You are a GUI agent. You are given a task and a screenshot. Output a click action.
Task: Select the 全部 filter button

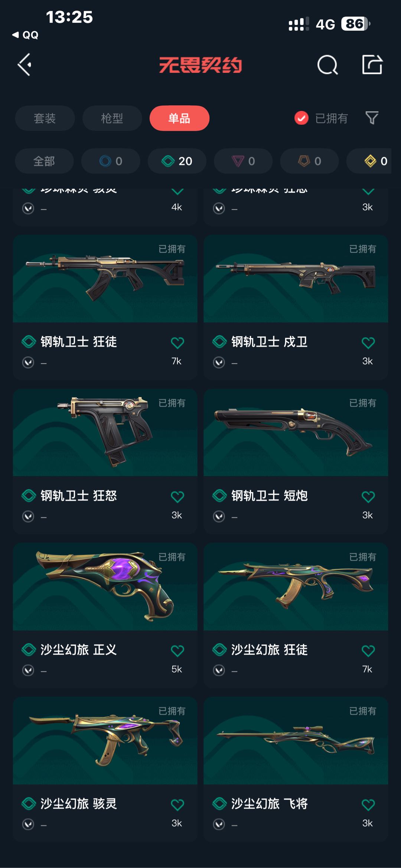(x=44, y=161)
